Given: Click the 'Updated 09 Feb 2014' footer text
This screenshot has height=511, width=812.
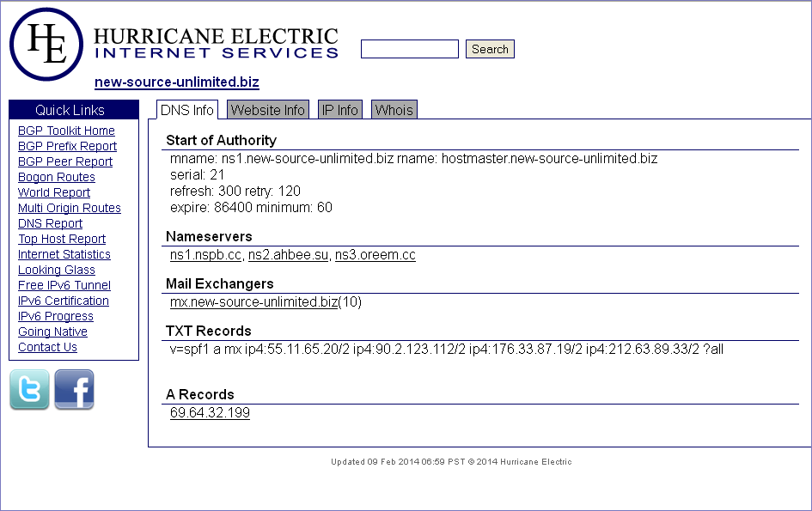Looking at the screenshot, I should click(x=451, y=462).
